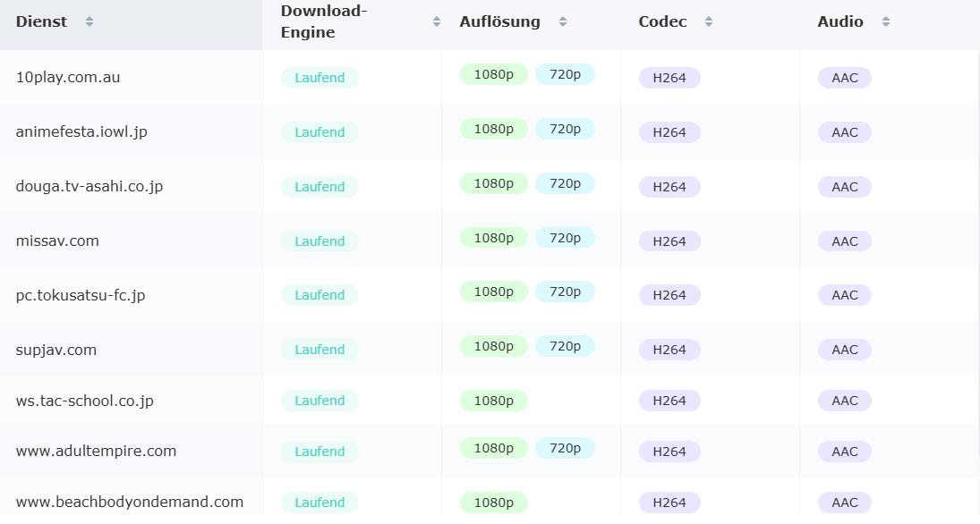Click the AAC audio tag for ws.tac-school.co.jp
The image size is (980, 524).
(x=844, y=401)
